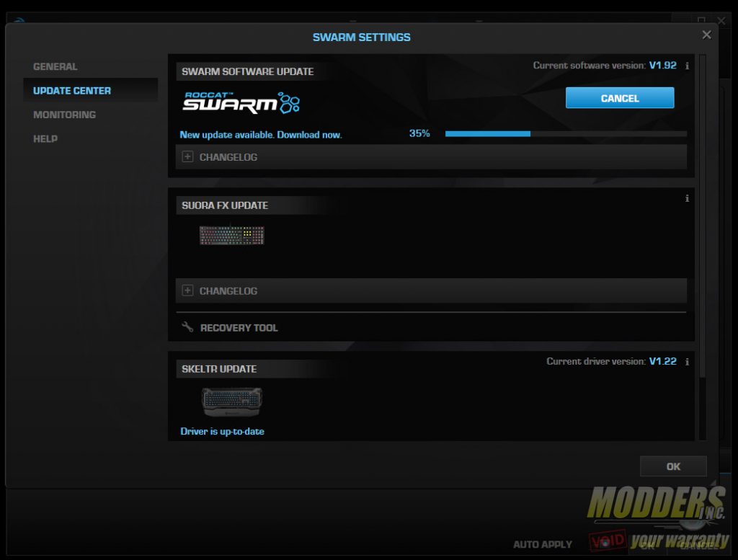
Task: Click the Roccat Swarm logo
Action: 241,103
